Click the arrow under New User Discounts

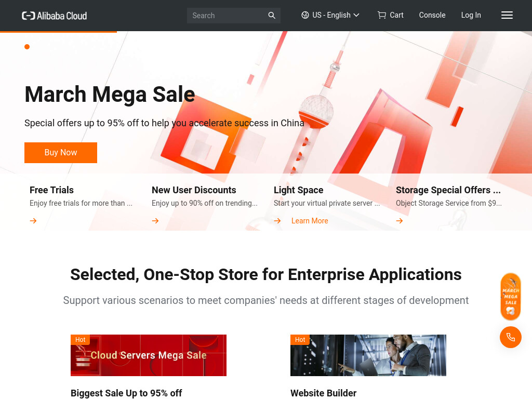[155, 221]
